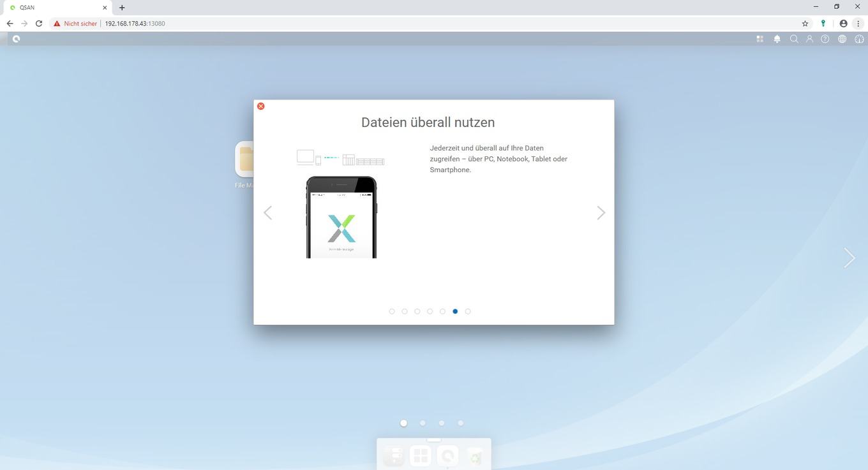Bookmark this page with the star
The height and width of the screenshot is (470, 868).
point(805,24)
